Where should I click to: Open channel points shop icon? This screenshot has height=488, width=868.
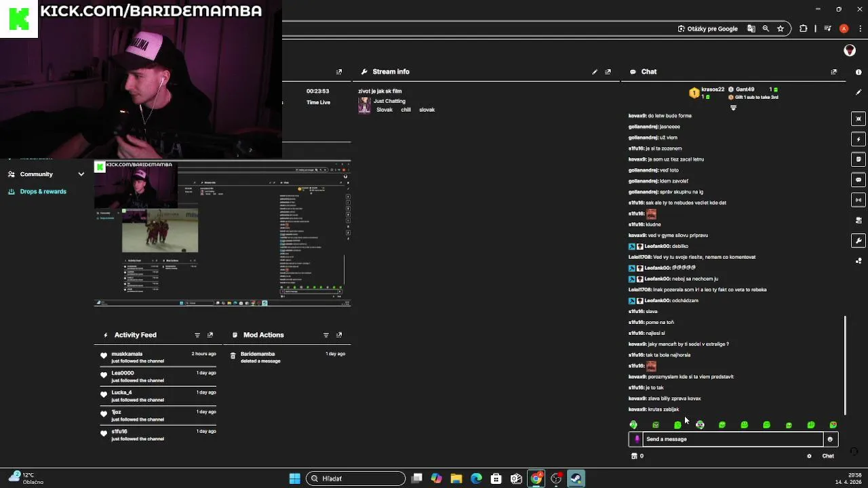point(634,456)
